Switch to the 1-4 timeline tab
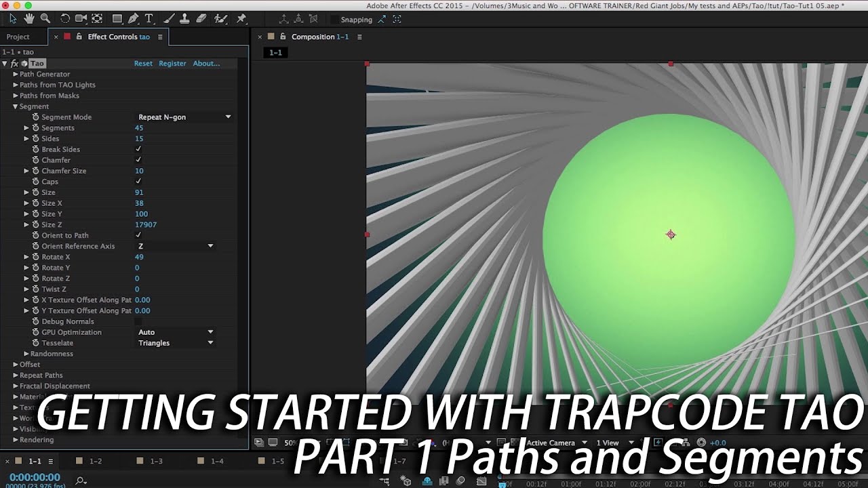 coord(217,461)
